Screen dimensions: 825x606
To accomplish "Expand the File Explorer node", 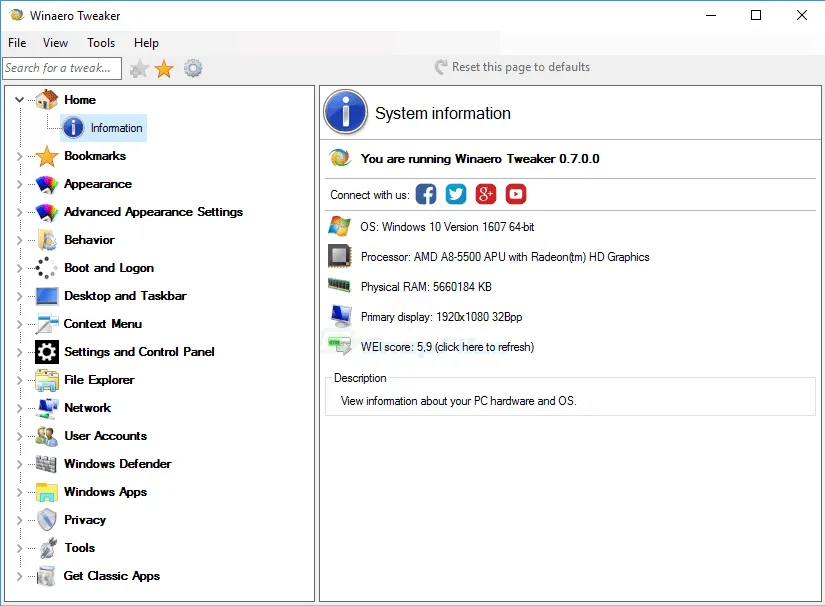I will pyautogui.click(x=19, y=380).
